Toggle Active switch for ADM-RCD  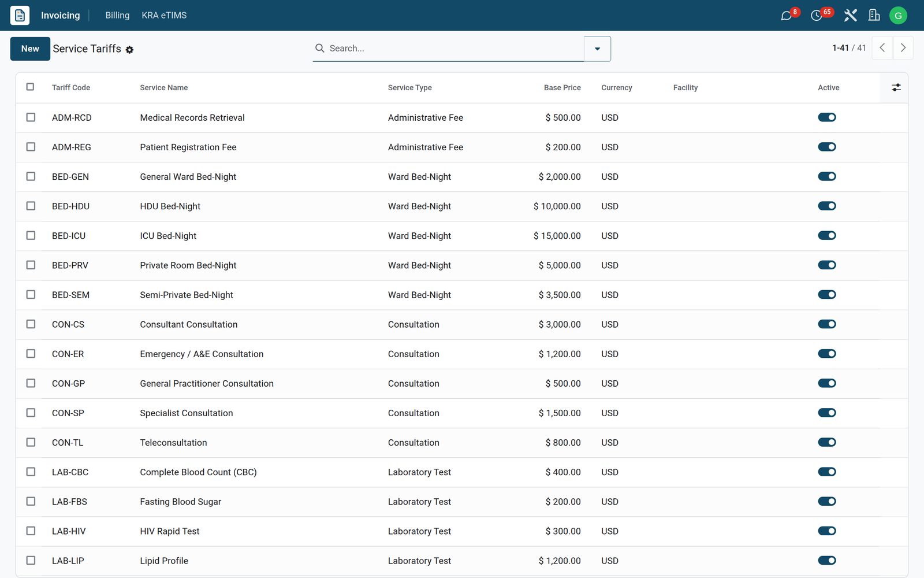click(x=827, y=117)
